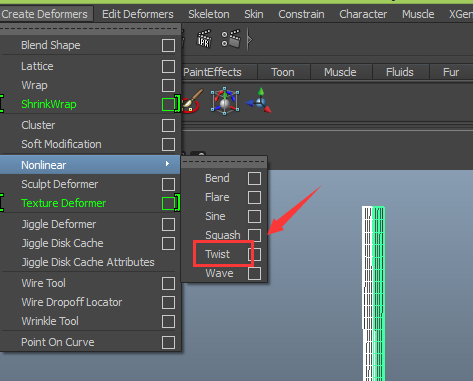Switch to the Fur shelf tab
This screenshot has height=381, width=473.
[451, 72]
